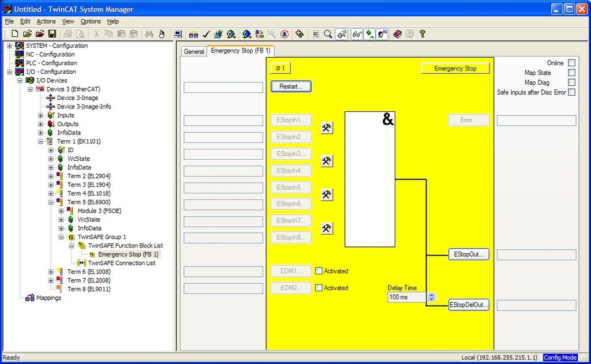
Task: Open the Actions menu
Action: [x=46, y=21]
